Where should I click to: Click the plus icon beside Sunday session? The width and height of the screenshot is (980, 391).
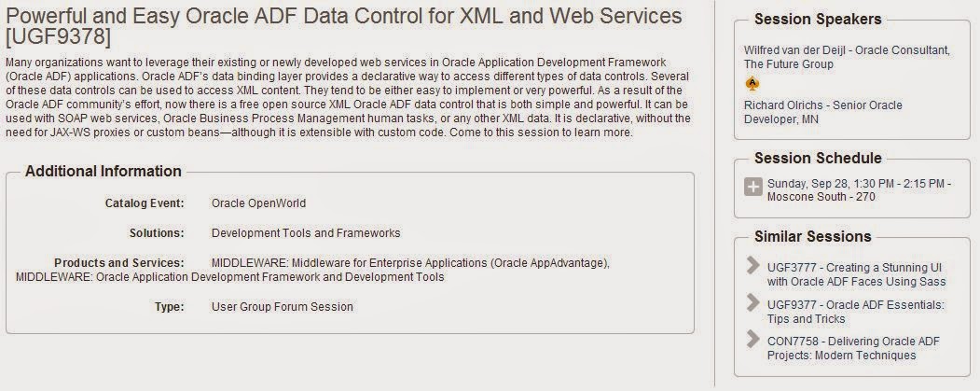753,187
